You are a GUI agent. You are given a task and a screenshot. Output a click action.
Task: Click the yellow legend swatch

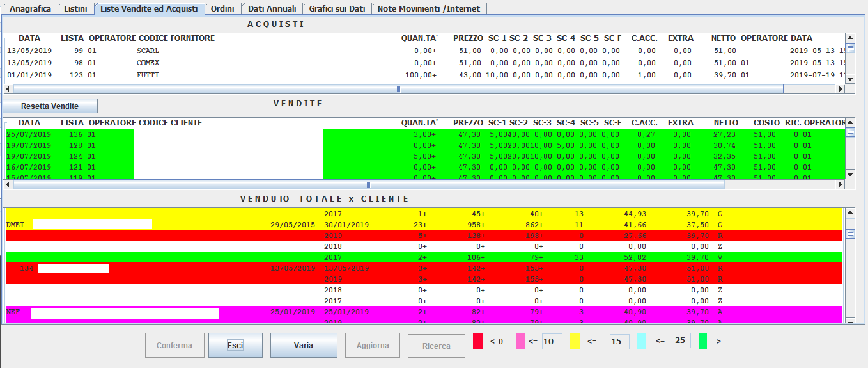coord(575,341)
